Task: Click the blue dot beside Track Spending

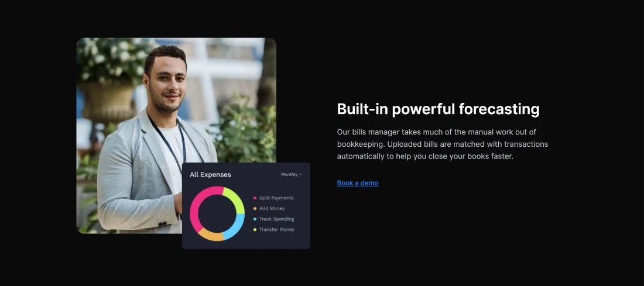Action: 255,219
